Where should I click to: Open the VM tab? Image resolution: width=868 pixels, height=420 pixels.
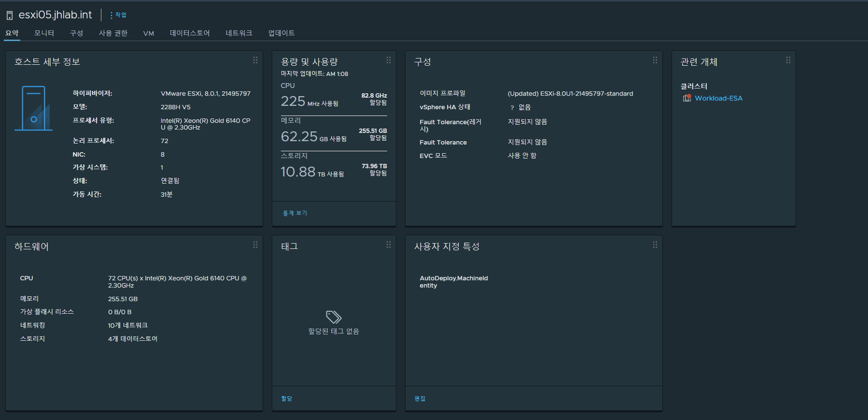point(149,33)
